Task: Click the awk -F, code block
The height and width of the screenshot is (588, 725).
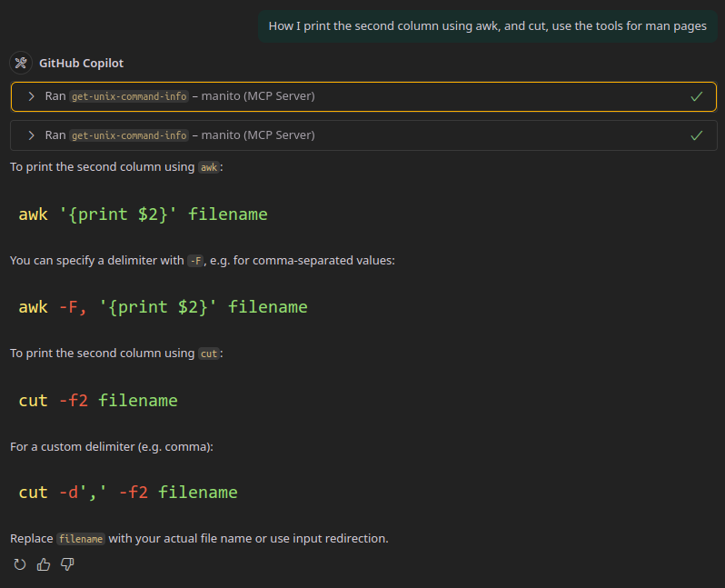Action: point(163,307)
